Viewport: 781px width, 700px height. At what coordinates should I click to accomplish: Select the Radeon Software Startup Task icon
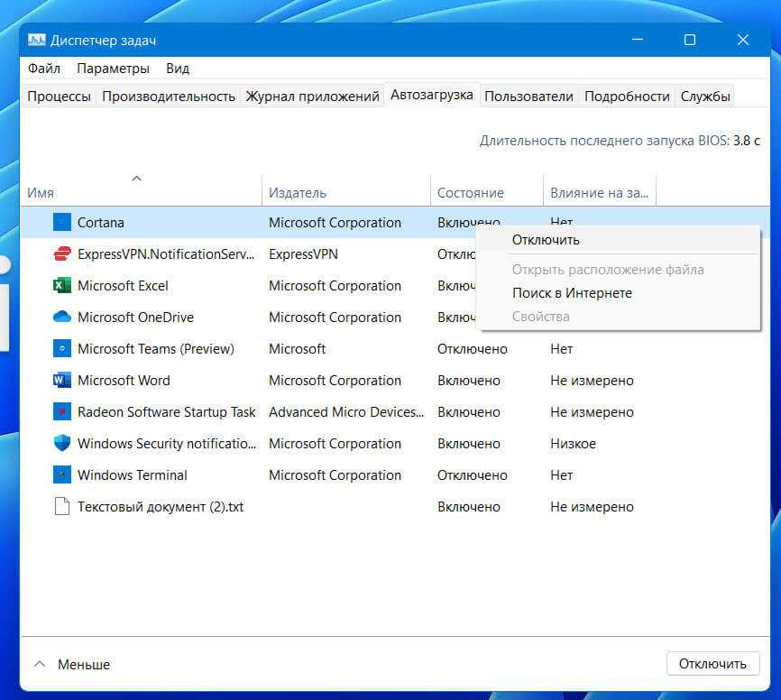pyautogui.click(x=61, y=412)
